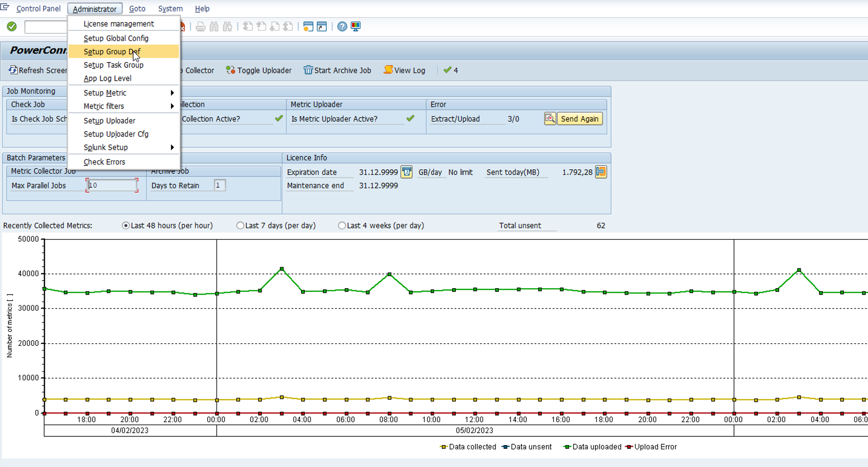The image size is (868, 467).
Task: Click the Toggle Uploader button
Action: (x=259, y=70)
